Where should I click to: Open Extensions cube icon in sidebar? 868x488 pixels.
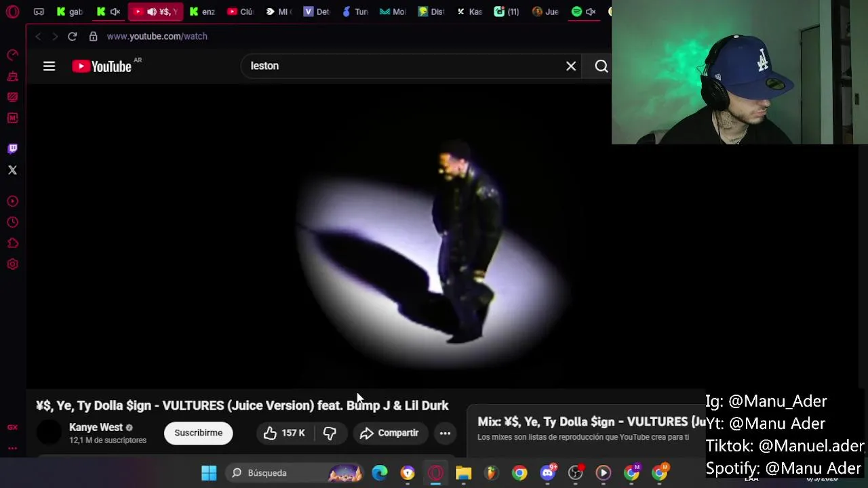click(x=12, y=243)
